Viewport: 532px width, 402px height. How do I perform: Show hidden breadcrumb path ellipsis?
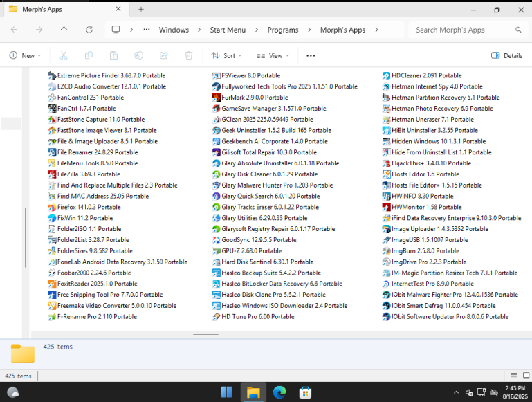tap(147, 30)
